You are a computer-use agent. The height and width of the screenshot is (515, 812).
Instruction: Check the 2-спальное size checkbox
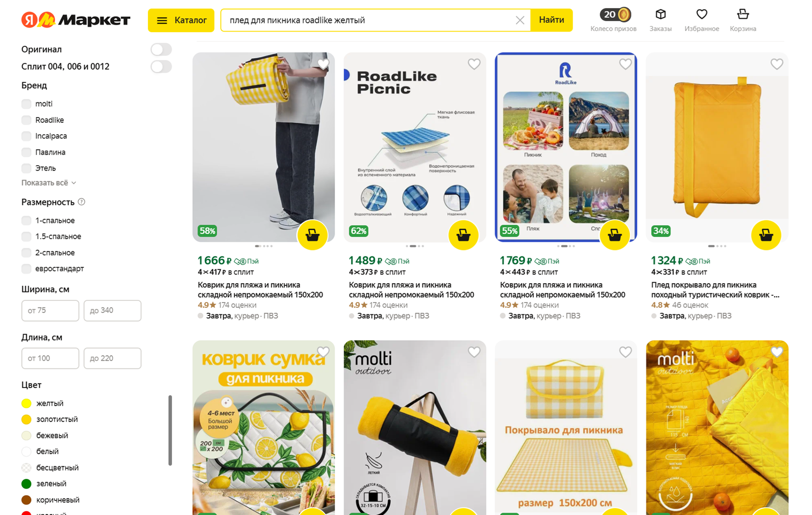click(26, 253)
